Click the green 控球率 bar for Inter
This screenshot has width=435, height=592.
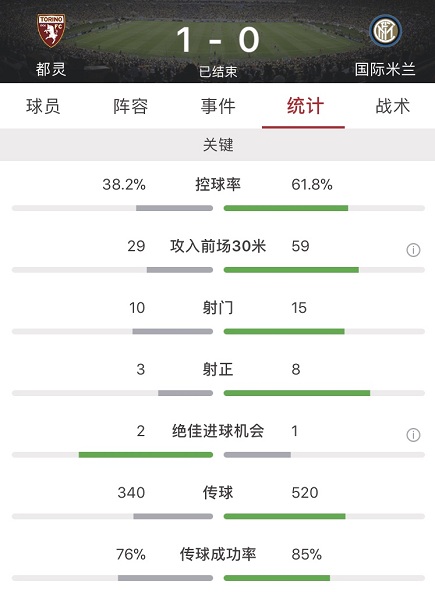pos(286,208)
